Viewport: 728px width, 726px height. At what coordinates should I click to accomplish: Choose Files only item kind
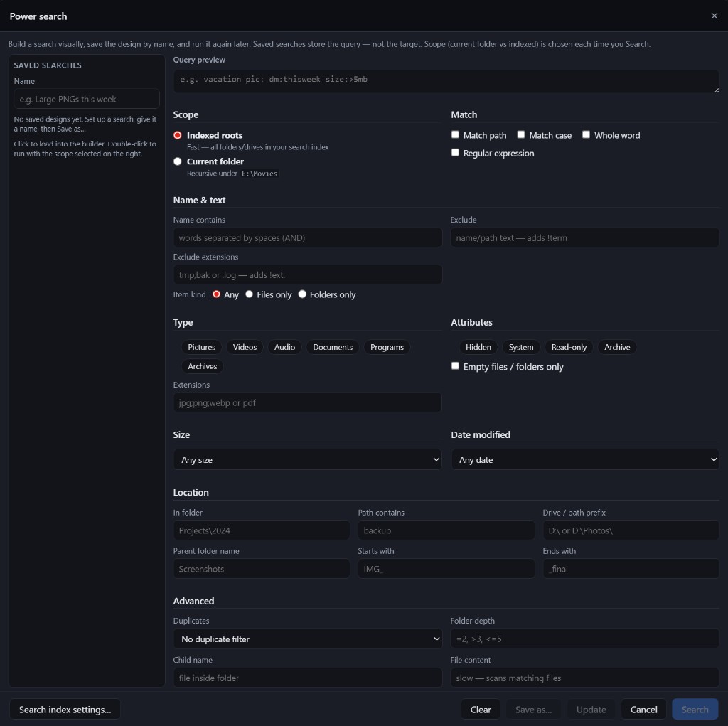pos(250,294)
